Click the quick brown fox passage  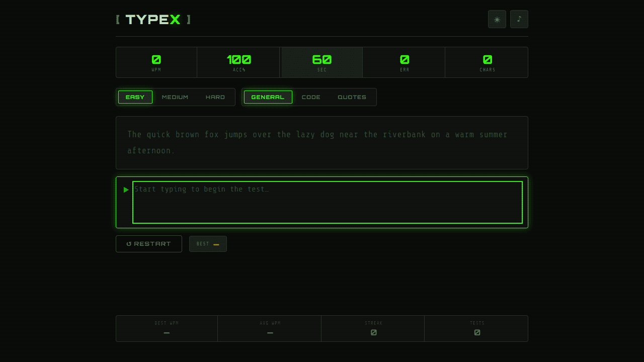pyautogui.click(x=322, y=143)
